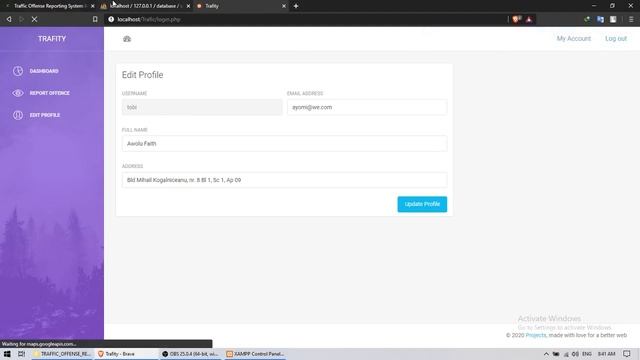
Task: Click the eye icon beside Report Offence
Action: click(18, 93)
